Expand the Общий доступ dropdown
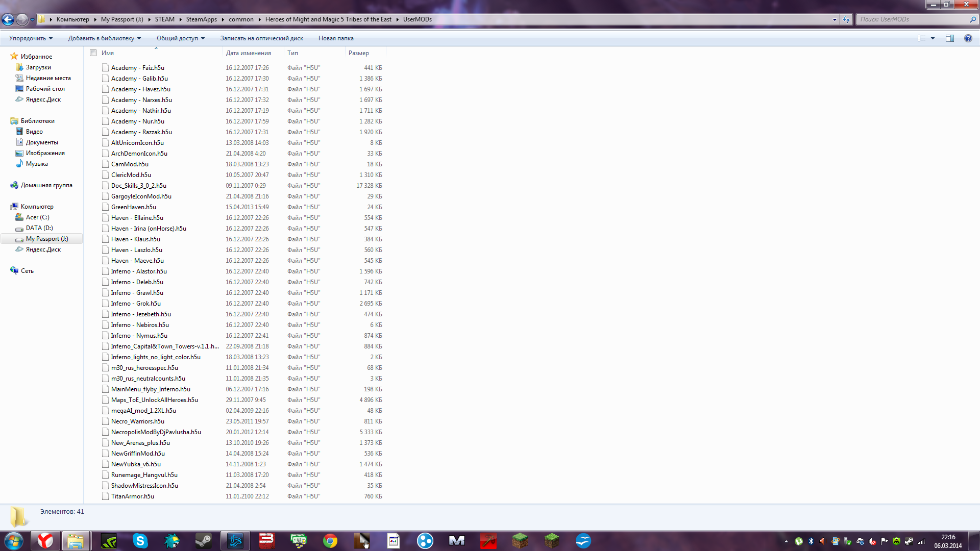 tap(180, 38)
